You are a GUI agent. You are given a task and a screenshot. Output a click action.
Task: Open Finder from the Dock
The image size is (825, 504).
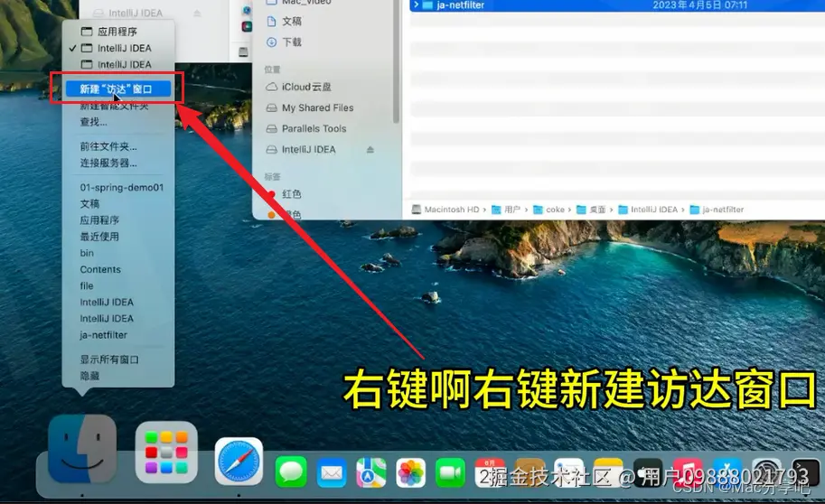[82, 449]
